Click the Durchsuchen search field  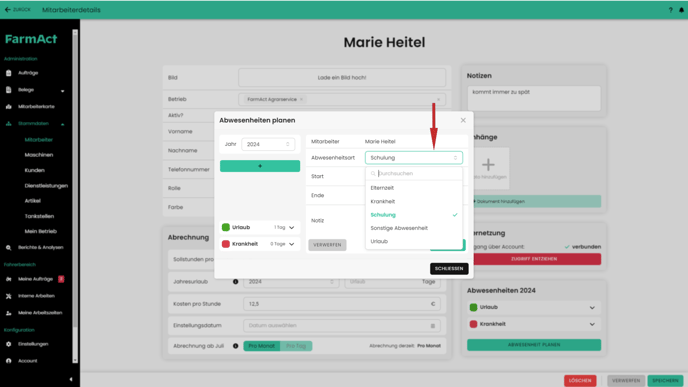(x=414, y=173)
